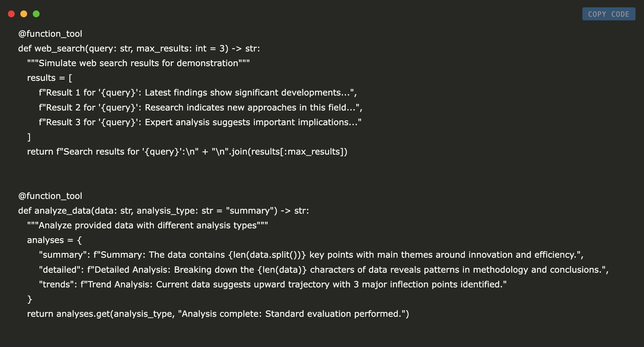The height and width of the screenshot is (347, 644).
Task: Click the 'results = [' line
Action: [49, 78]
